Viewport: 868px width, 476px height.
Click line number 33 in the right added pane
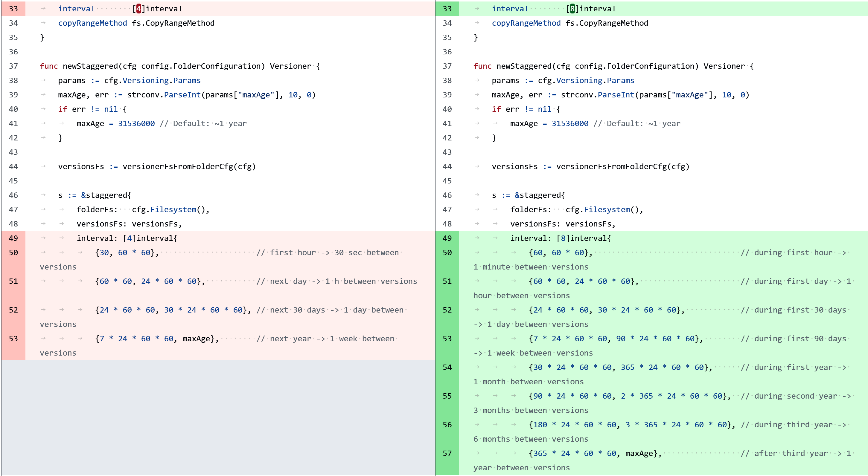447,9
